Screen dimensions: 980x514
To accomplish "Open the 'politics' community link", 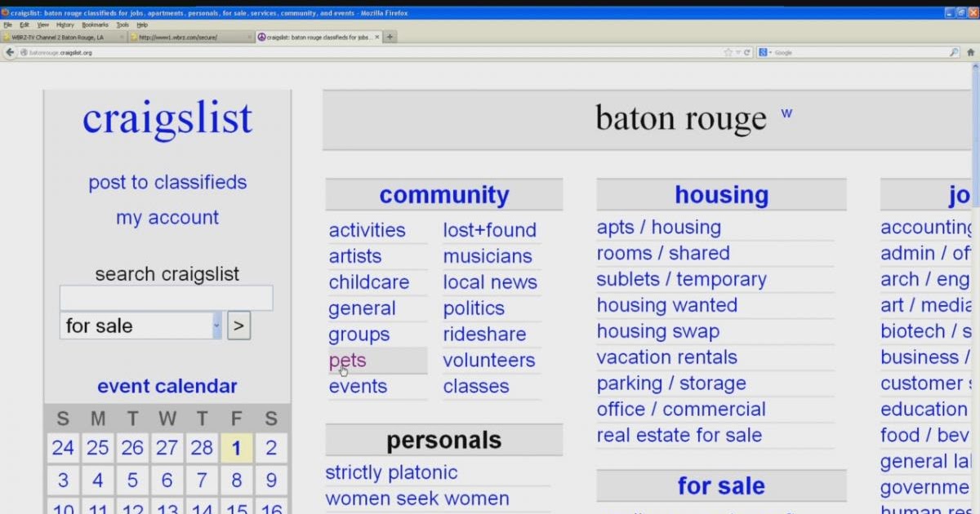I will pyautogui.click(x=474, y=308).
